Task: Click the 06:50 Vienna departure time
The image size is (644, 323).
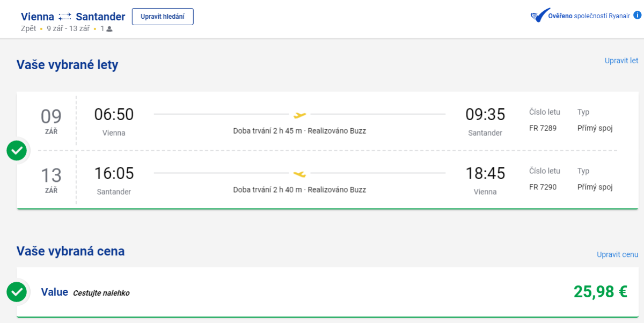Action: click(x=114, y=115)
